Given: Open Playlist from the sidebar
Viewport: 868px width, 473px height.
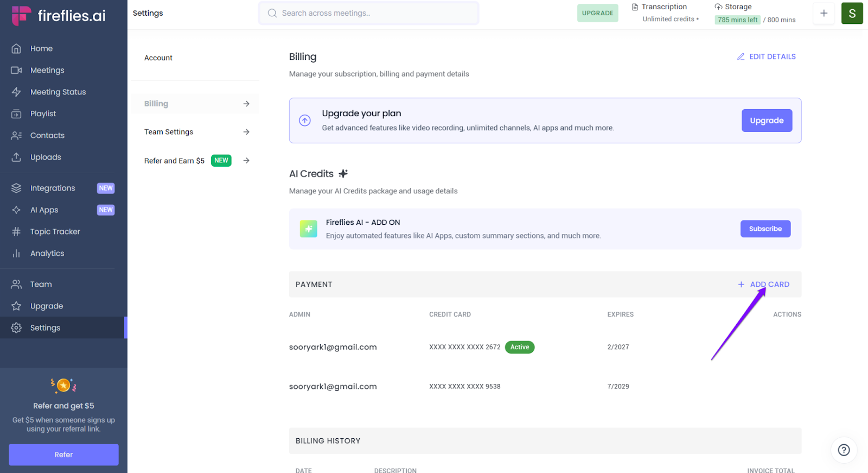Looking at the screenshot, I should [43, 114].
